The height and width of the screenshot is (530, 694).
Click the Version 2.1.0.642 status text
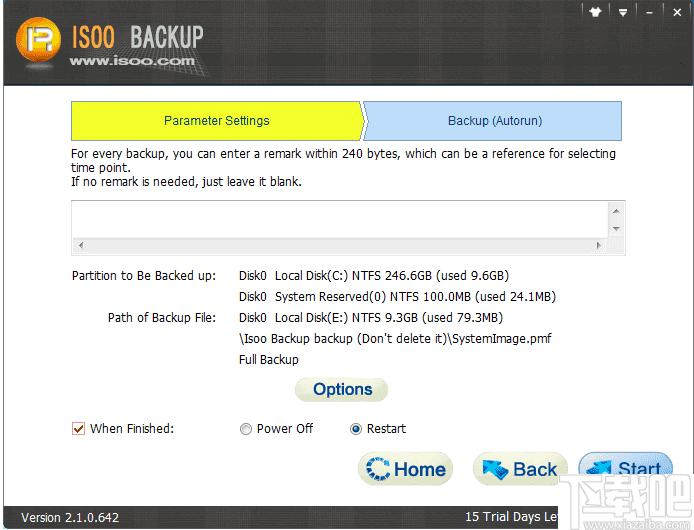click(70, 518)
